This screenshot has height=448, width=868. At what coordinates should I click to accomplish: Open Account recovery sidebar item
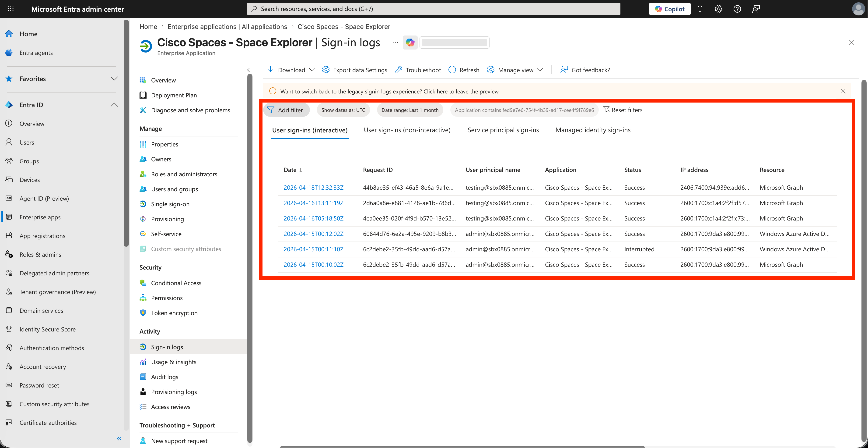point(42,367)
